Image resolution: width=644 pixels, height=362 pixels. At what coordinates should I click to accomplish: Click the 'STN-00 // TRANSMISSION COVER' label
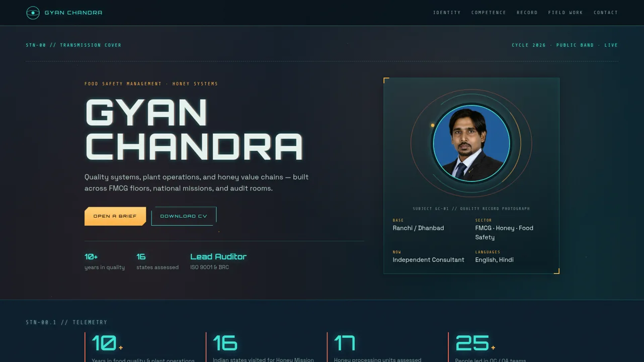(73, 45)
